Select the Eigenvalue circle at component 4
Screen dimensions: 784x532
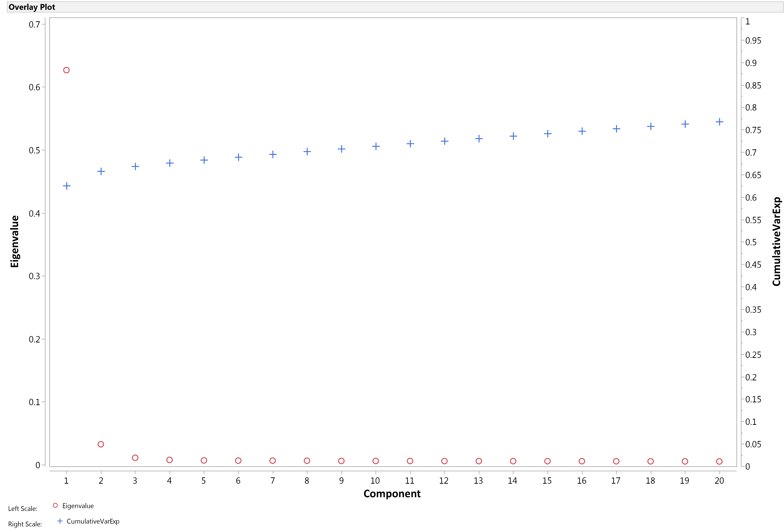click(170, 460)
